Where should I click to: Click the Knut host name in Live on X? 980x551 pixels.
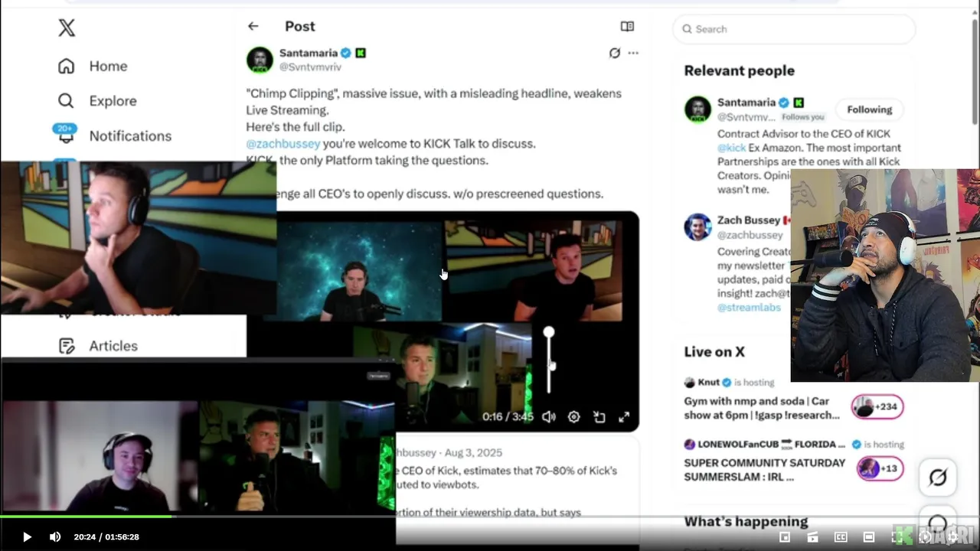point(708,383)
